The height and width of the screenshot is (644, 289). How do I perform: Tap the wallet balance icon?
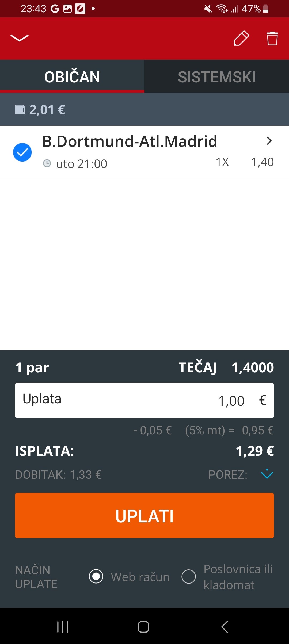(x=20, y=109)
